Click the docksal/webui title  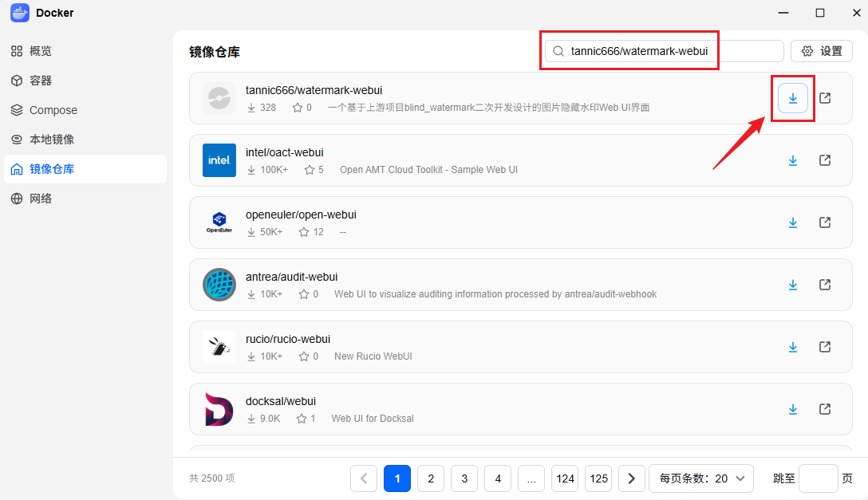point(281,401)
